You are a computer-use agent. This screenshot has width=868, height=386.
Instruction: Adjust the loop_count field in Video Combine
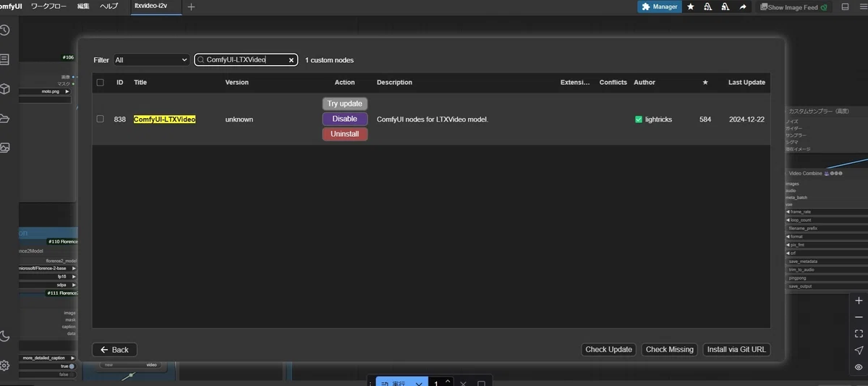tap(826, 220)
